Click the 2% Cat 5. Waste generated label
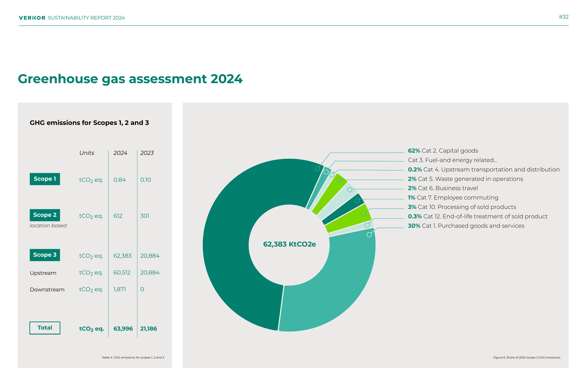This screenshot has height=385, width=588. point(465,179)
